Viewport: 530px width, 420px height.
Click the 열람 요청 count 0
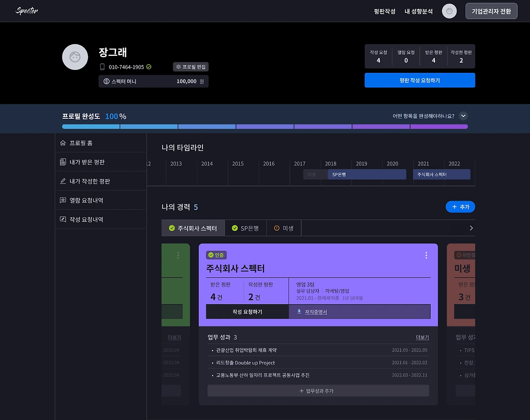[x=406, y=57]
